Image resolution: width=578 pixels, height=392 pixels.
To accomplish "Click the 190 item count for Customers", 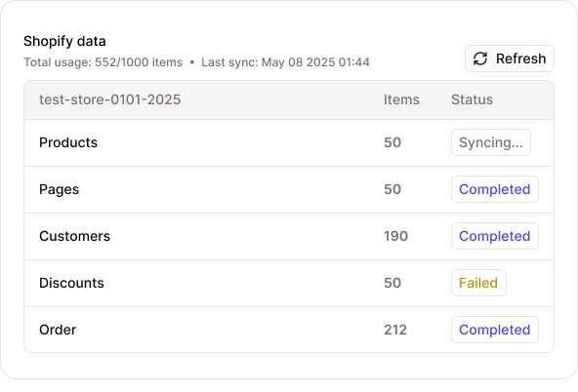I will [395, 236].
